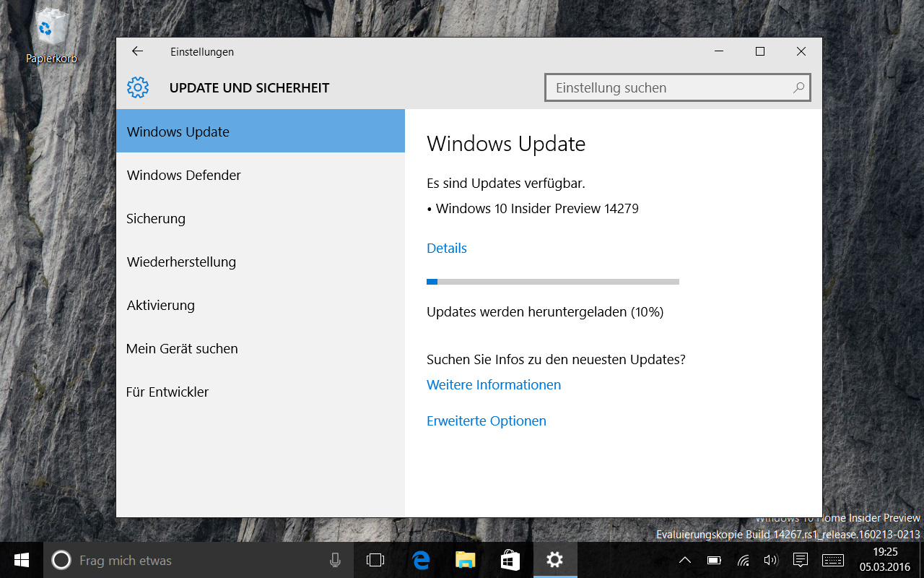Click the Frag mich etwas search box
The image size is (924, 578).
click(199, 560)
